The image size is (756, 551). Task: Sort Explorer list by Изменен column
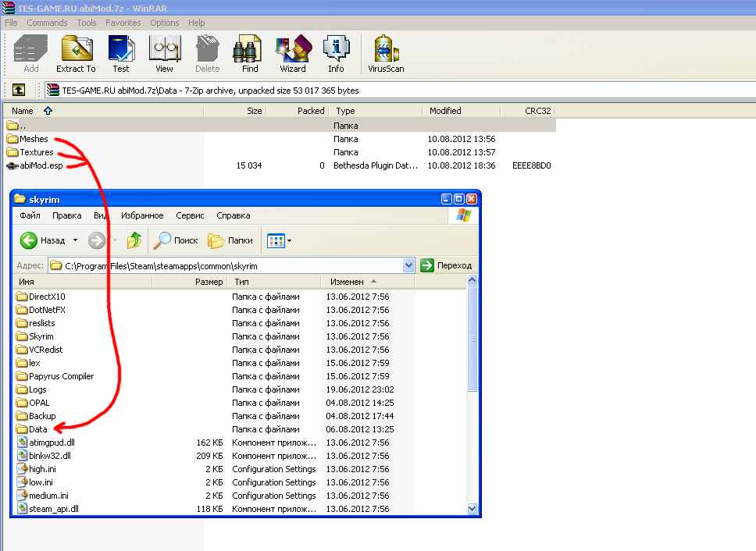(x=367, y=282)
